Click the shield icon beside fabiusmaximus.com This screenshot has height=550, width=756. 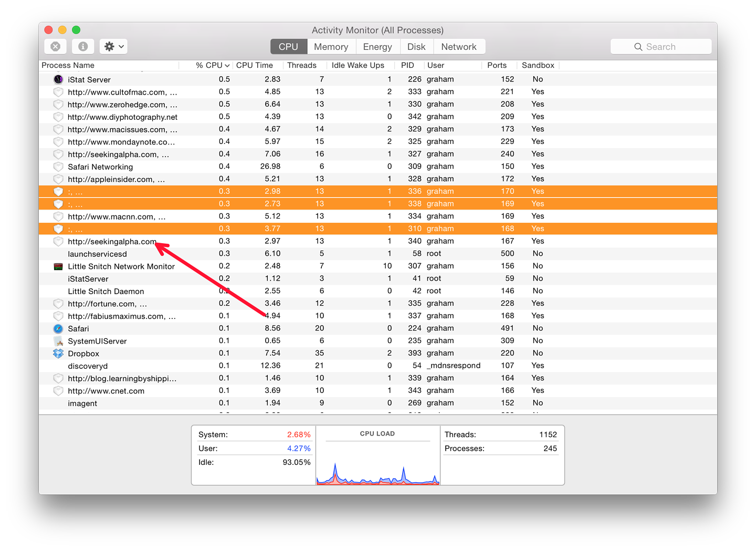[x=58, y=316]
